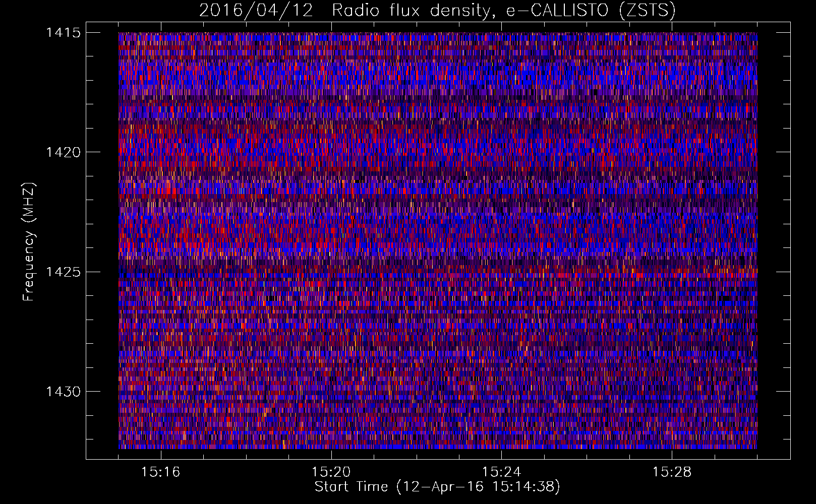Click inside the radio spectrogram image
The image size is (816, 504).
point(438,240)
